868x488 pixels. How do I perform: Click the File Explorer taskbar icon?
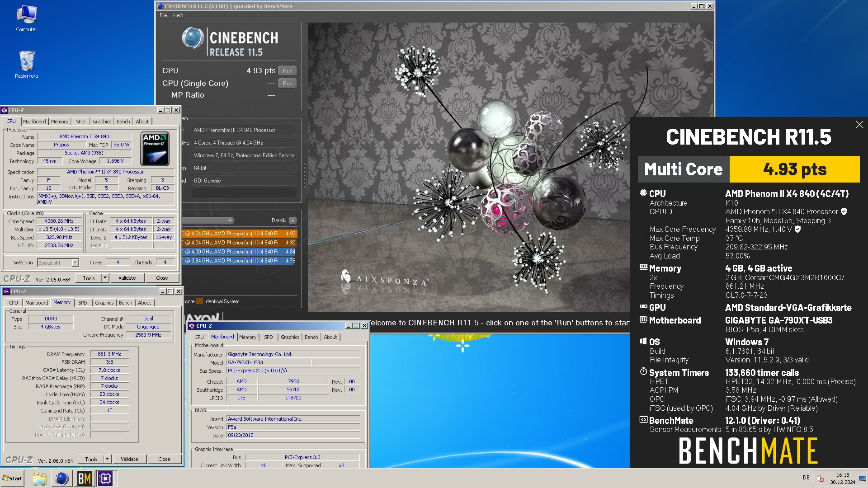(x=39, y=479)
